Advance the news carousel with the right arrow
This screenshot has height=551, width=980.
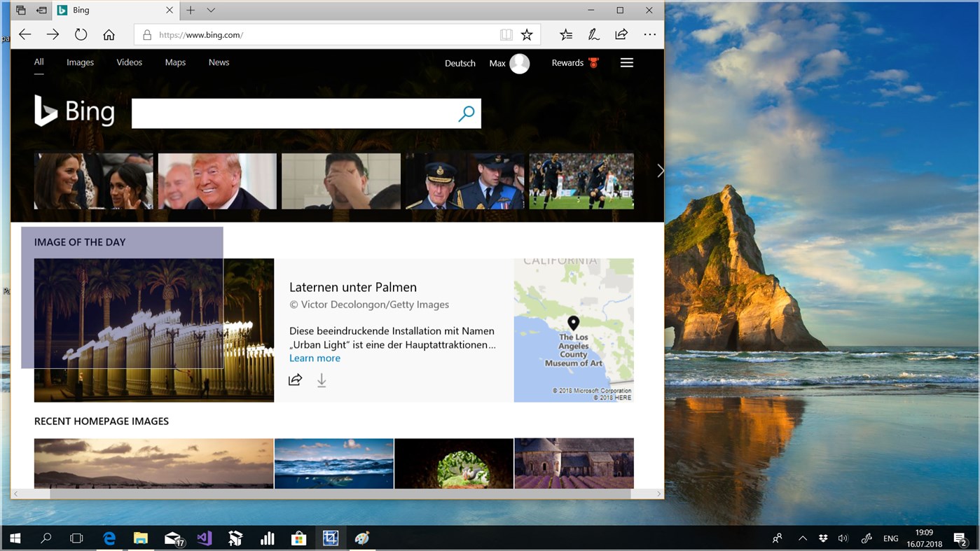click(x=659, y=170)
